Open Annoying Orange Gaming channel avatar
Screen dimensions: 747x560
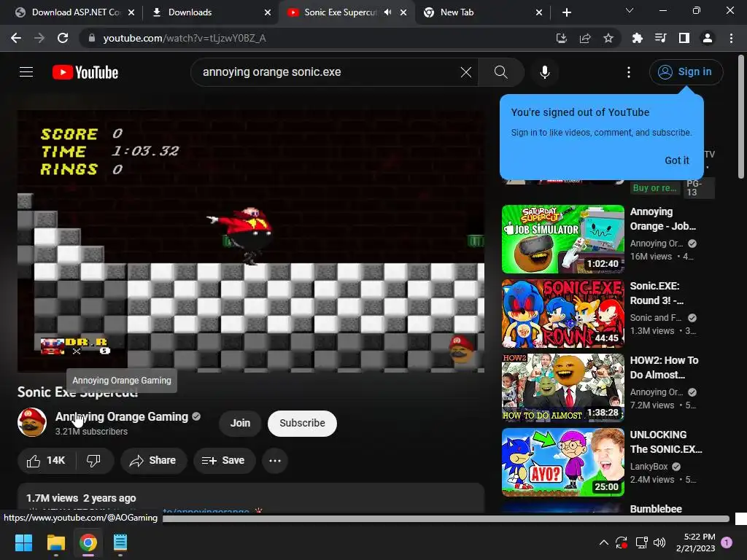pyautogui.click(x=32, y=422)
